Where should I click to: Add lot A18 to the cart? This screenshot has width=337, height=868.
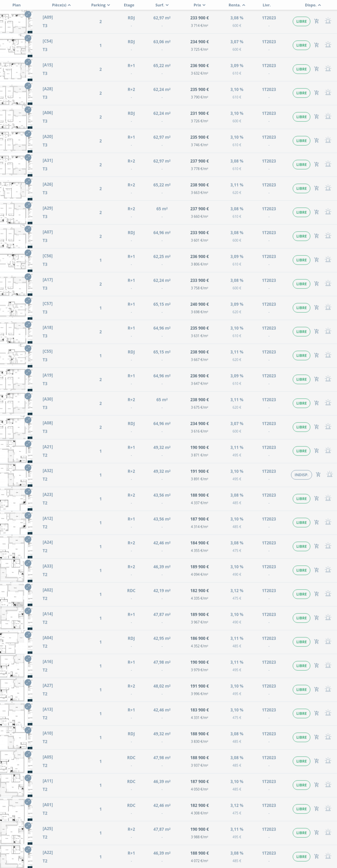[317, 331]
